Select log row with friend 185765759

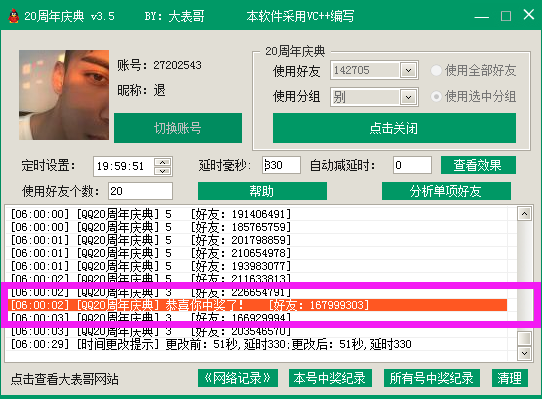coord(257,227)
